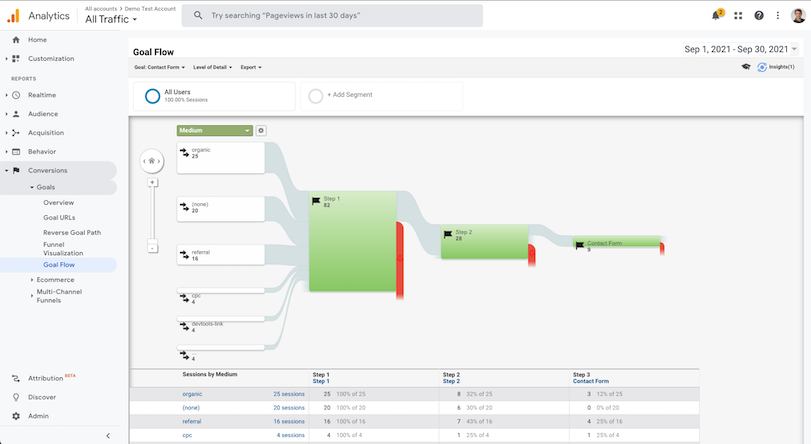This screenshot has height=444, width=811.
Task: Open Reverse Goal Path report
Action: 71,232
